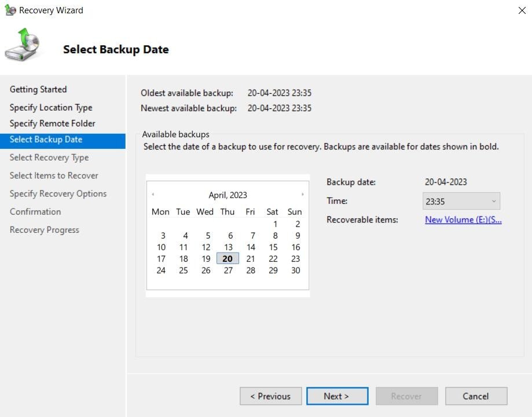This screenshot has width=532, height=417.
Task: Select date 12 in calendar
Action: click(206, 247)
